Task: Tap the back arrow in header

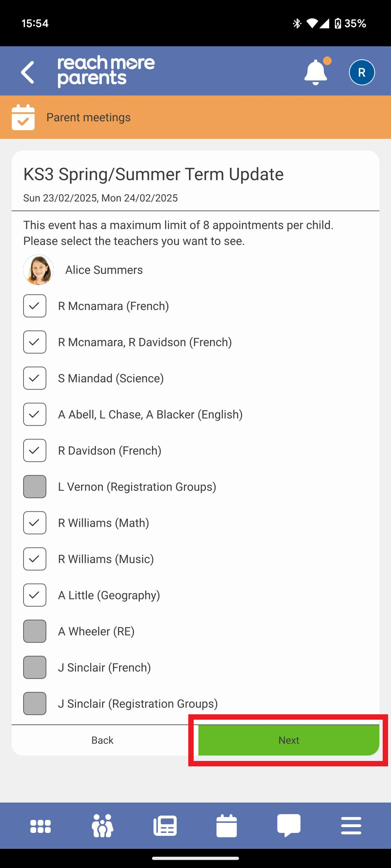Action: pos(28,72)
